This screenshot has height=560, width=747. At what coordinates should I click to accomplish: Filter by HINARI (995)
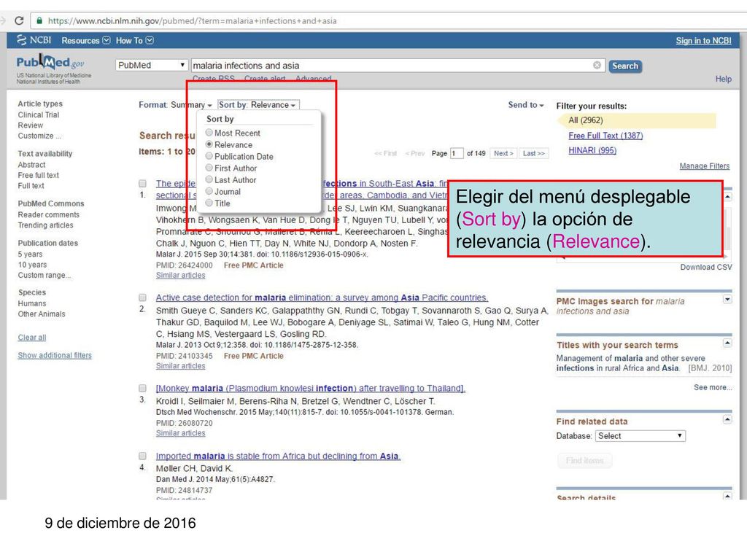[x=592, y=150]
